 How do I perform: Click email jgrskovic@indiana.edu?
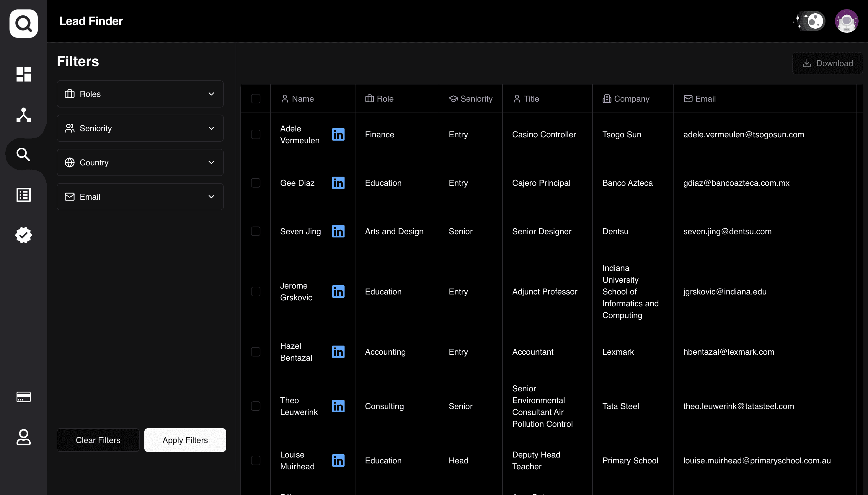725,291
